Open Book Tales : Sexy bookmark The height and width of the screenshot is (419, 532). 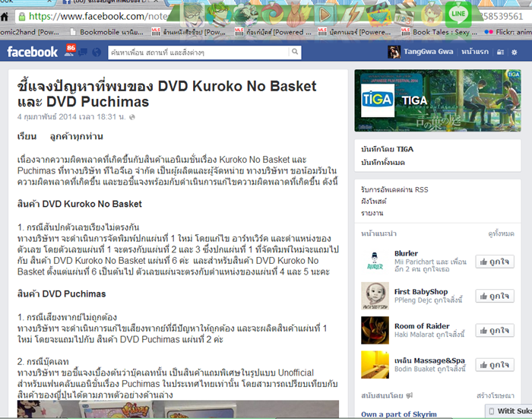[440, 32]
